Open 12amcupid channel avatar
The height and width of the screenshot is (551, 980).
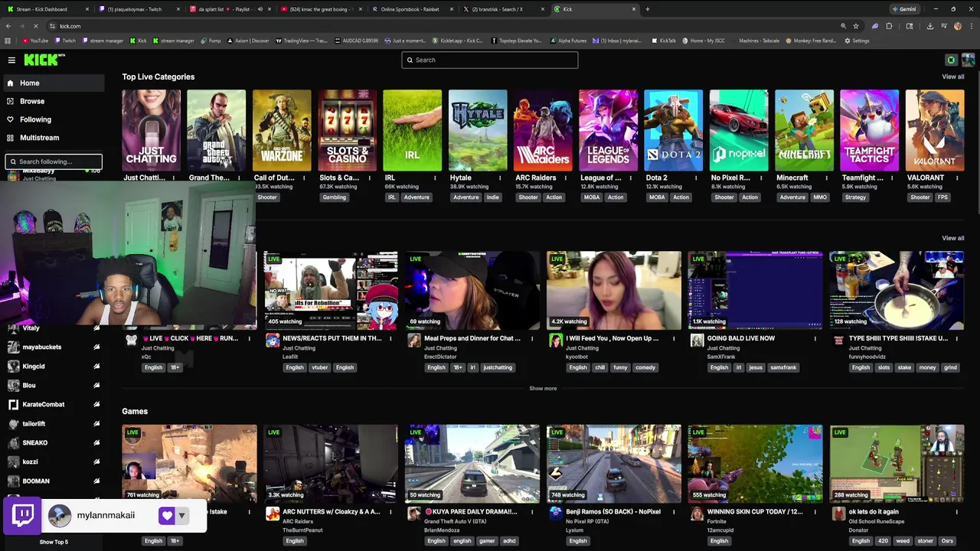pyautogui.click(x=697, y=514)
